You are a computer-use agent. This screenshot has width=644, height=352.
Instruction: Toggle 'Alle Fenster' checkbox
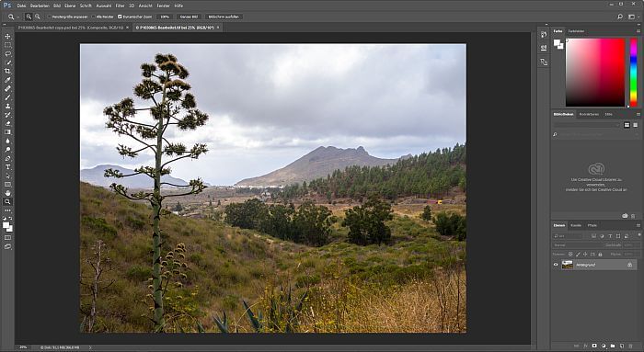pyautogui.click(x=94, y=17)
